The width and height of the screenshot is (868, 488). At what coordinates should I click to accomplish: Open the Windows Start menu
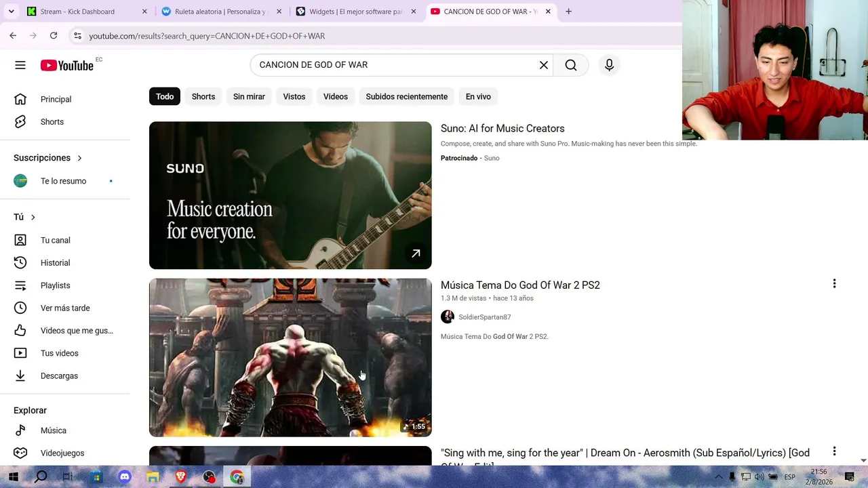pyautogui.click(x=13, y=477)
